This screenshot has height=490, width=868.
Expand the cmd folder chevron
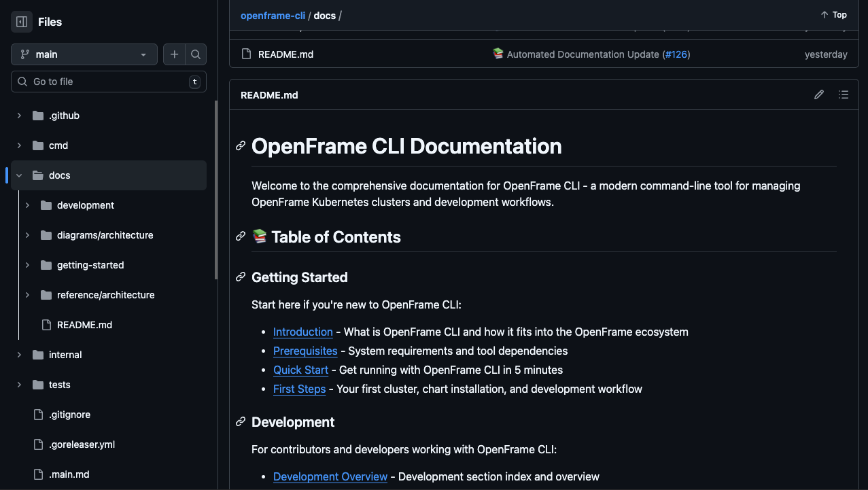[19, 145]
